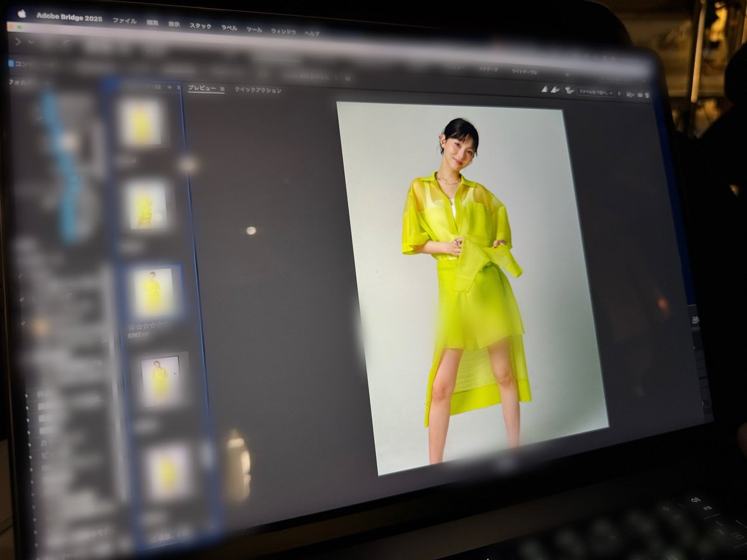Image resolution: width=747 pixels, height=560 pixels.
Task: Open the content panel header menu icon
Action: click(179, 88)
